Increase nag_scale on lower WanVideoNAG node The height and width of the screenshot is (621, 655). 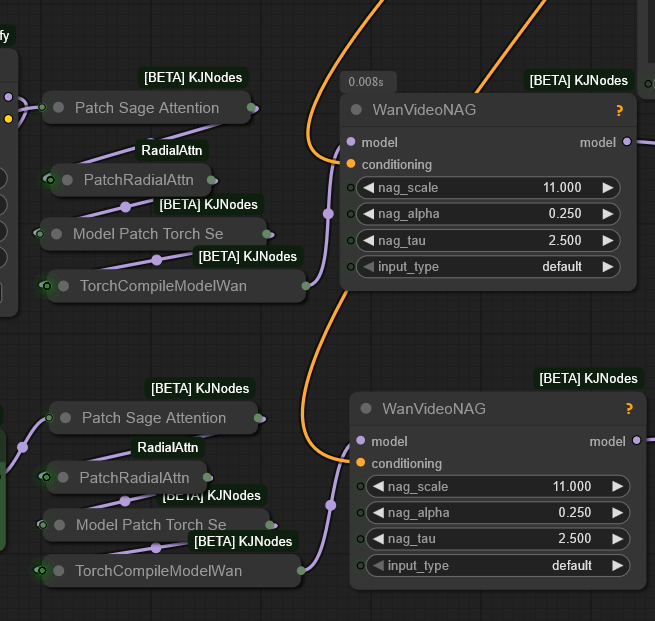[x=617, y=487]
